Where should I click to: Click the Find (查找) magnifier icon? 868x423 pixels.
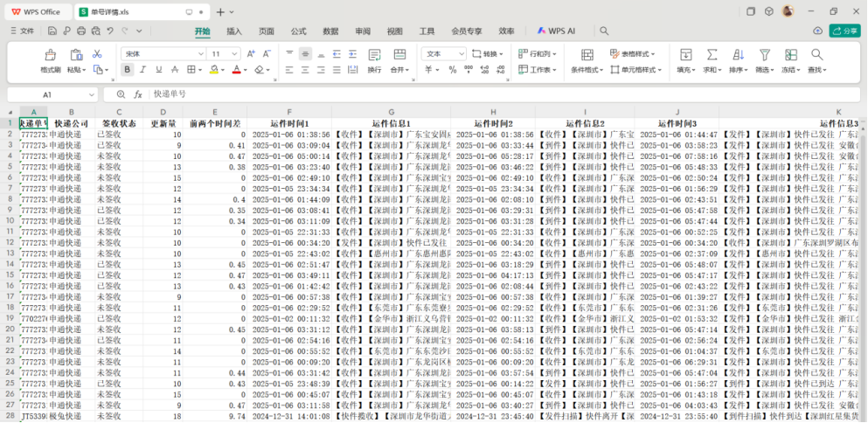point(816,55)
